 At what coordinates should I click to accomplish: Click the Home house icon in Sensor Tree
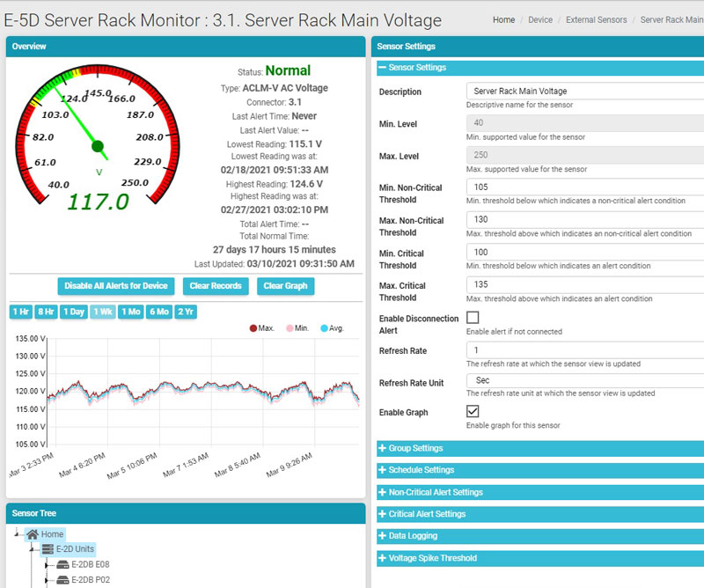33,534
